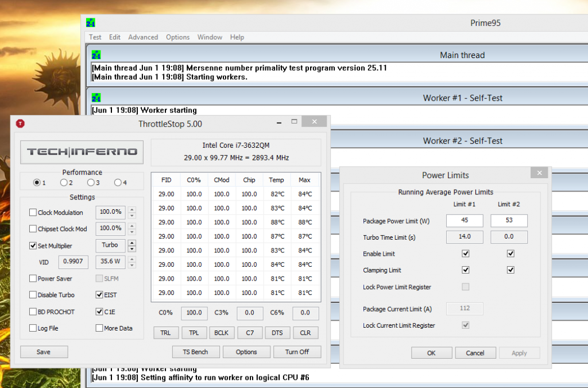Cancel the Power Limits dialog

coord(475,353)
